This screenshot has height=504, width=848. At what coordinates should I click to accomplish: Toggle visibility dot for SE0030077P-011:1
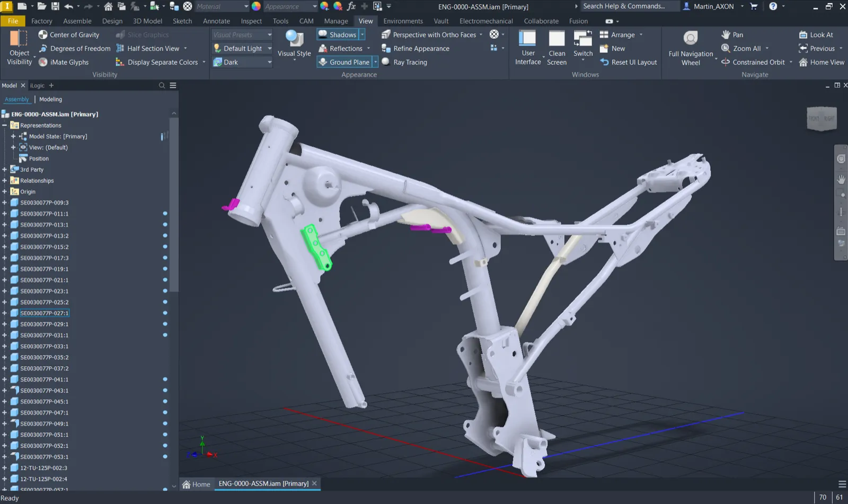[165, 214]
